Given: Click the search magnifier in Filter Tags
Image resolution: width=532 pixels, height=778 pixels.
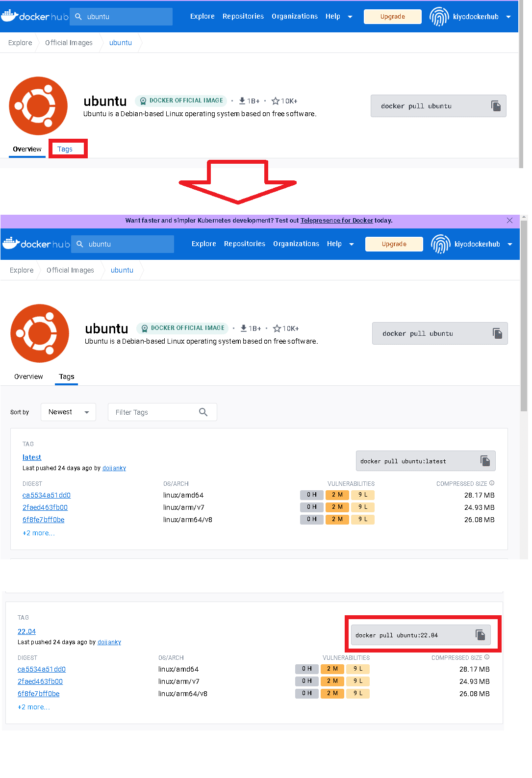Looking at the screenshot, I should tap(203, 412).
